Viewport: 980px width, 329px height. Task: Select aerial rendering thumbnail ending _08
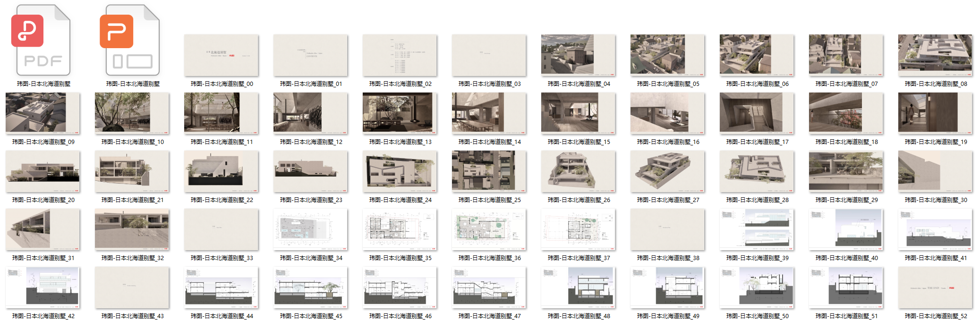pyautogui.click(x=935, y=55)
